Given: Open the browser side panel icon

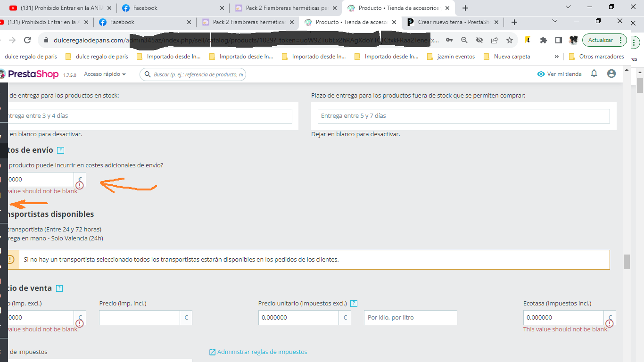Looking at the screenshot, I should (559, 40).
